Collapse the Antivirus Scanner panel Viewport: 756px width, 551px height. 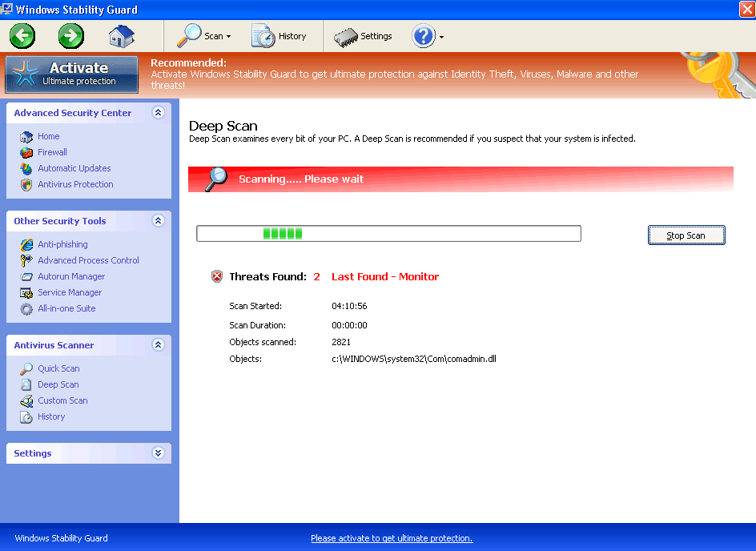[158, 345]
